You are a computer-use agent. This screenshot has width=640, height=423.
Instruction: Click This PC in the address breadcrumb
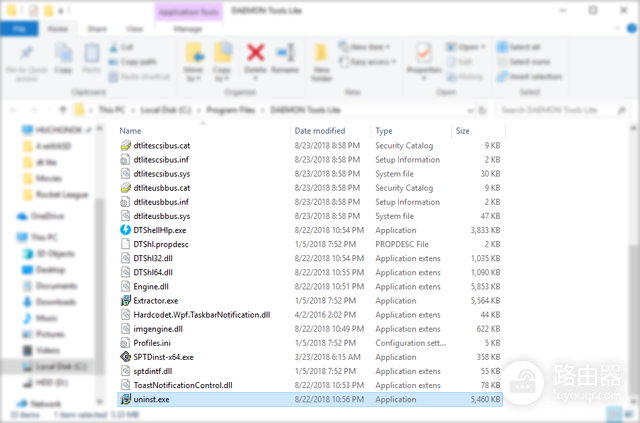pos(112,110)
